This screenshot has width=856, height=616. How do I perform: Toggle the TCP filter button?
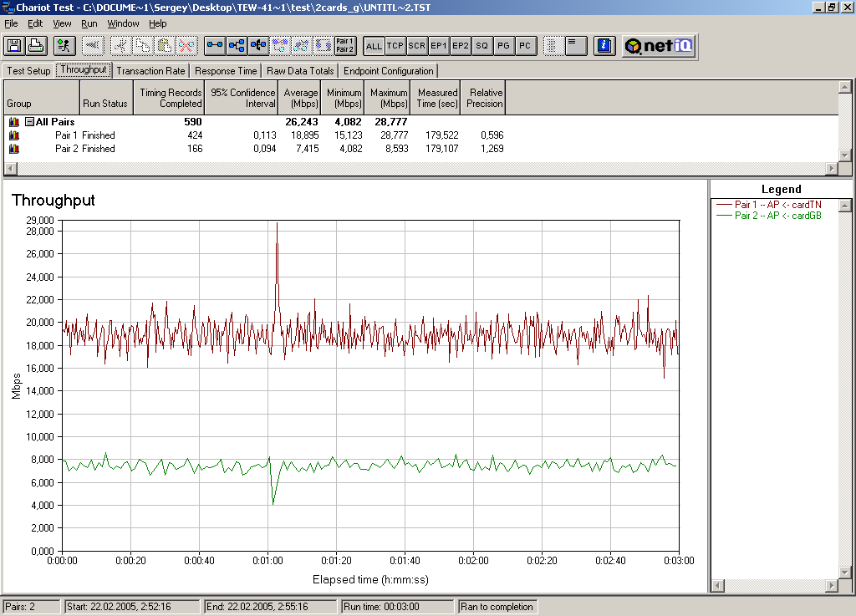[395, 46]
